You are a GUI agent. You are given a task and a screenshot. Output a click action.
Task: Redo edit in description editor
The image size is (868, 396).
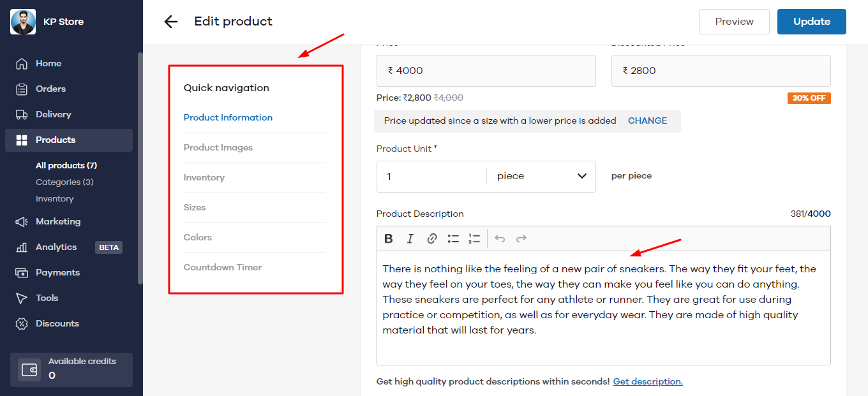[521, 238]
